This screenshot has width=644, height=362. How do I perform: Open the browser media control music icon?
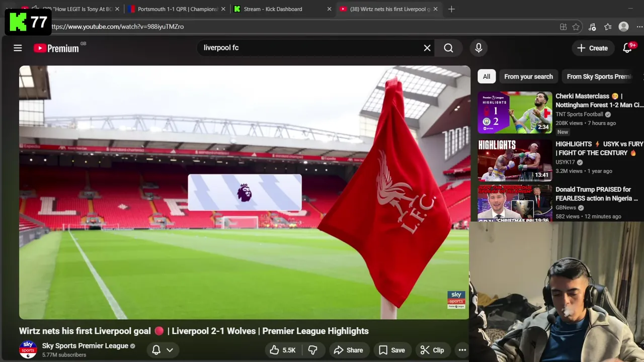tap(592, 27)
